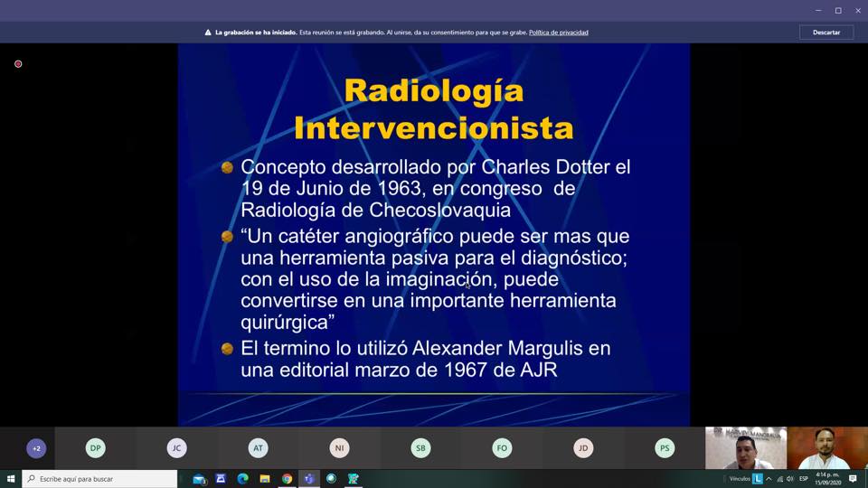Click the right participant video thumbnail
The width and height of the screenshot is (868, 488).
coord(827,447)
